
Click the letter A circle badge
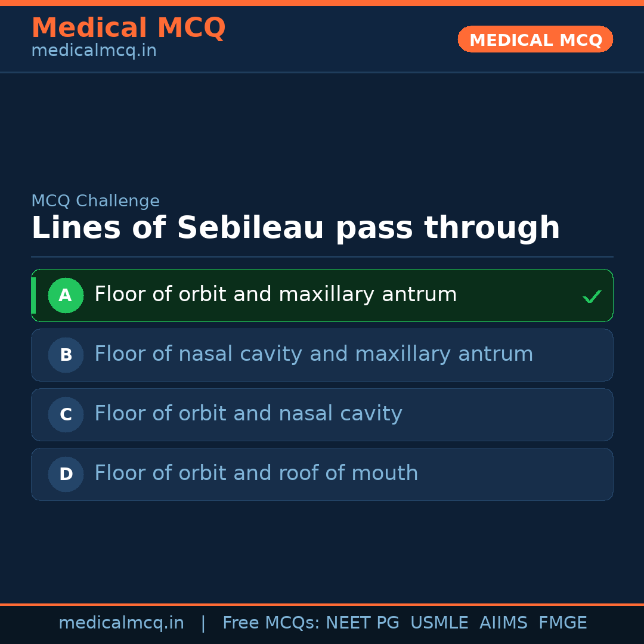coord(66,295)
